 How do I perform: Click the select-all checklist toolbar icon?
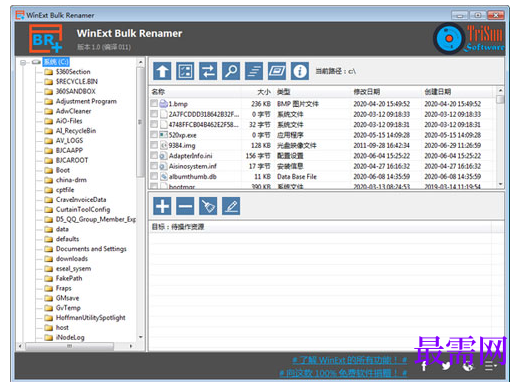pyautogui.click(x=185, y=71)
